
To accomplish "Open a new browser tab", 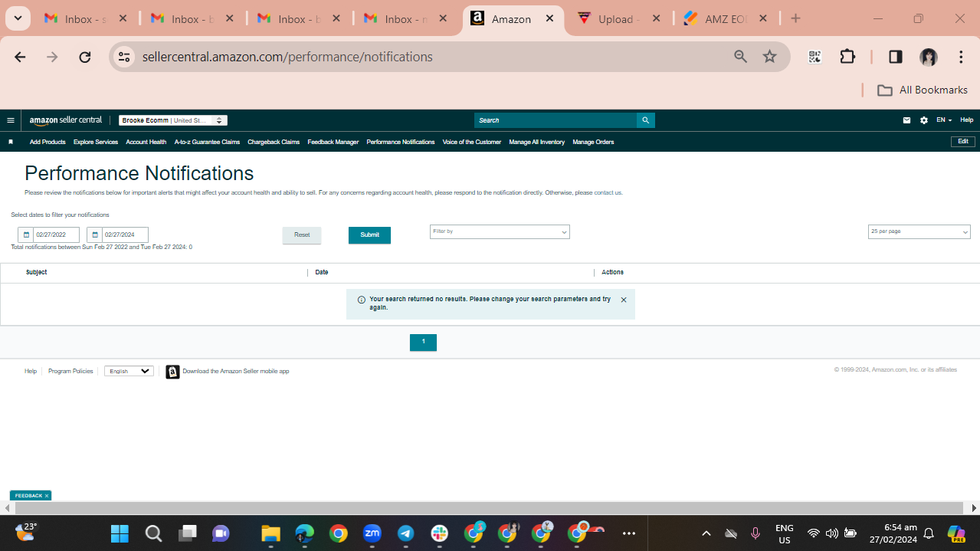I will pos(795,19).
